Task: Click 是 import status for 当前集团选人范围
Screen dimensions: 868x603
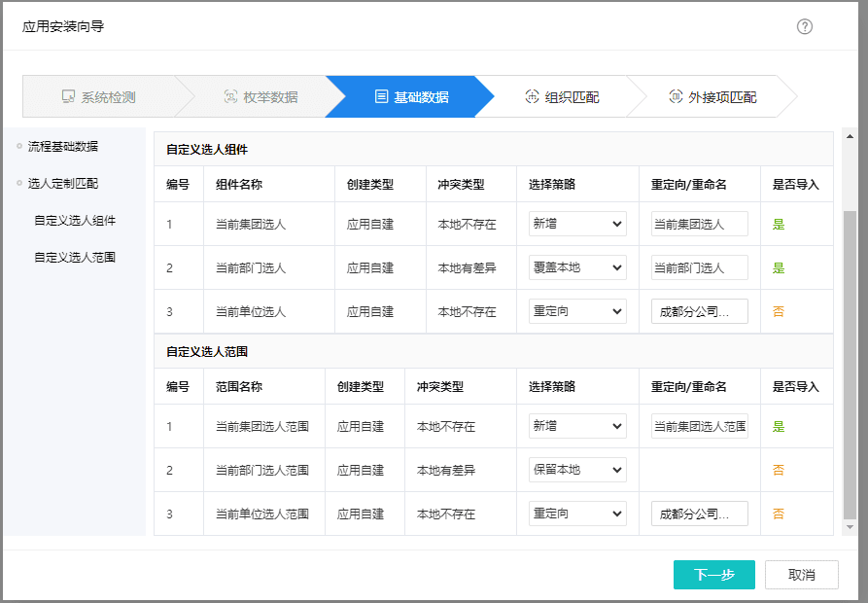Action: click(779, 426)
